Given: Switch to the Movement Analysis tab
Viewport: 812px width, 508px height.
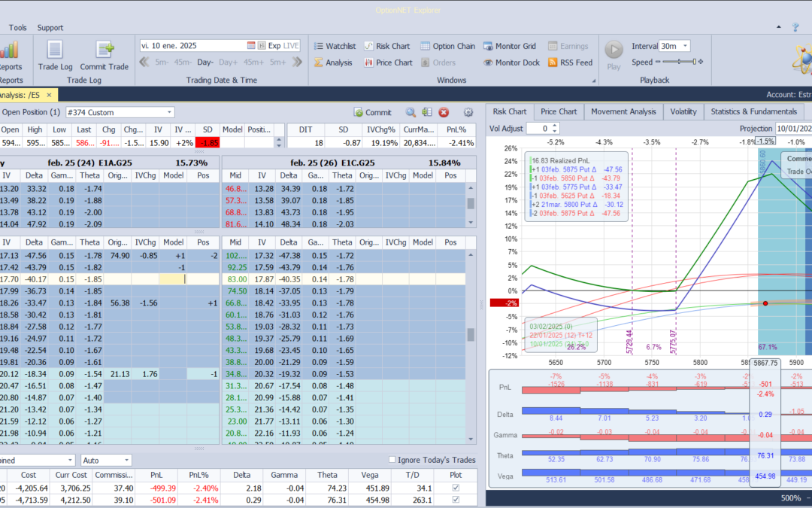Looking at the screenshot, I should click(x=623, y=111).
